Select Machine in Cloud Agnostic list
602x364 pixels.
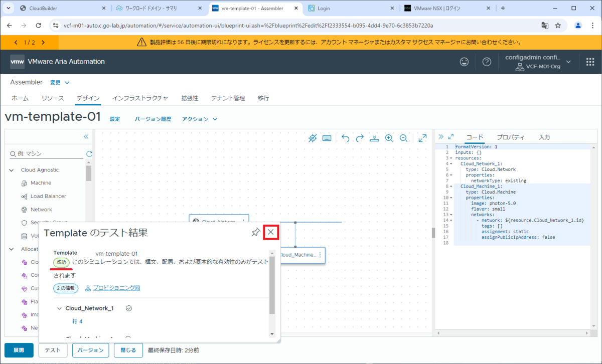[41, 183]
